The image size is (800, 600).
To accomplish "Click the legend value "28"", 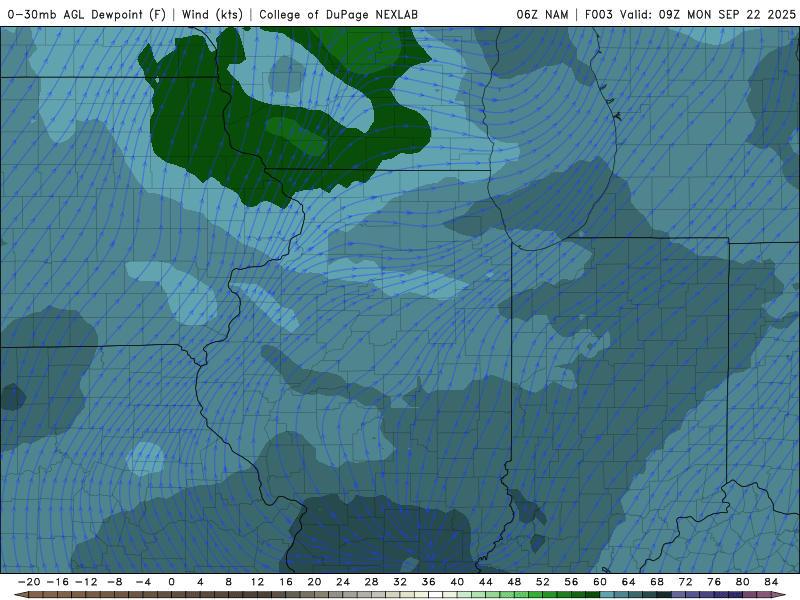I will click(x=371, y=582).
